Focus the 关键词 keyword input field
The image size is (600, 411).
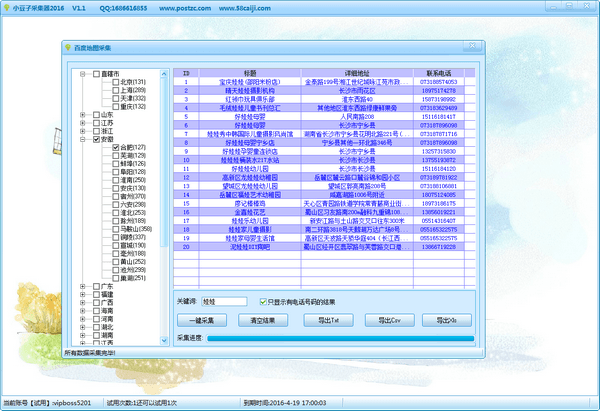(x=223, y=300)
